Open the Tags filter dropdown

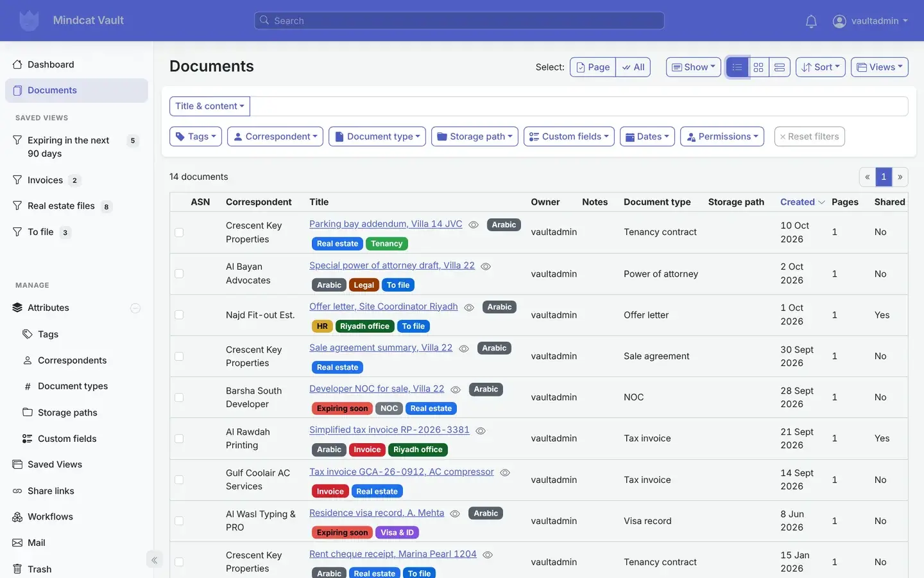tap(196, 136)
